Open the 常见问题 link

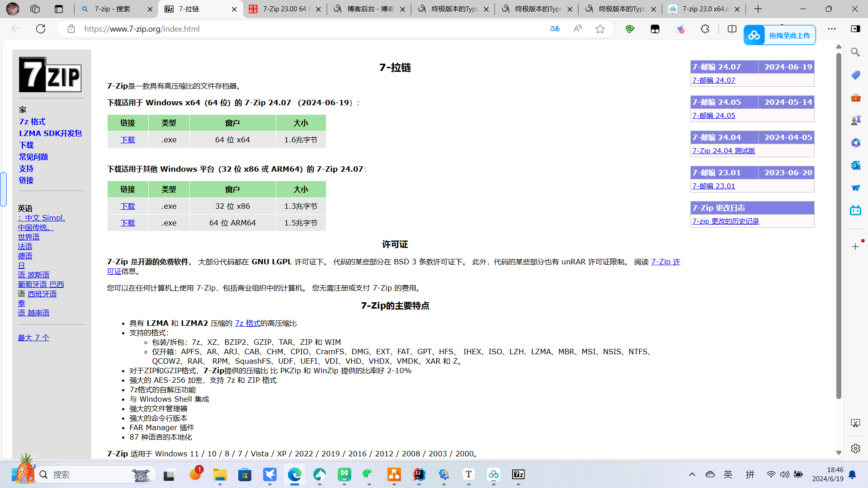33,157
